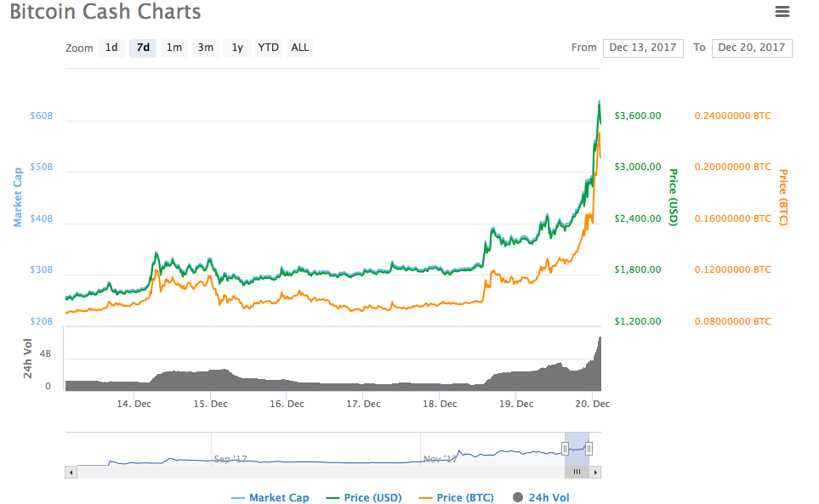Click the 0.16000000 BTC axis label
The image size is (819, 504).
tap(733, 218)
